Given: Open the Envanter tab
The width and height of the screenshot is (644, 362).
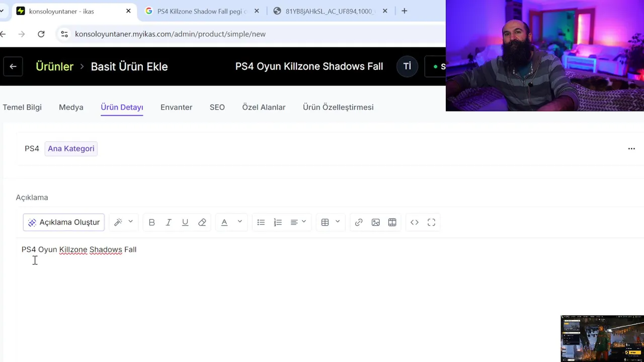Looking at the screenshot, I should pyautogui.click(x=176, y=107).
